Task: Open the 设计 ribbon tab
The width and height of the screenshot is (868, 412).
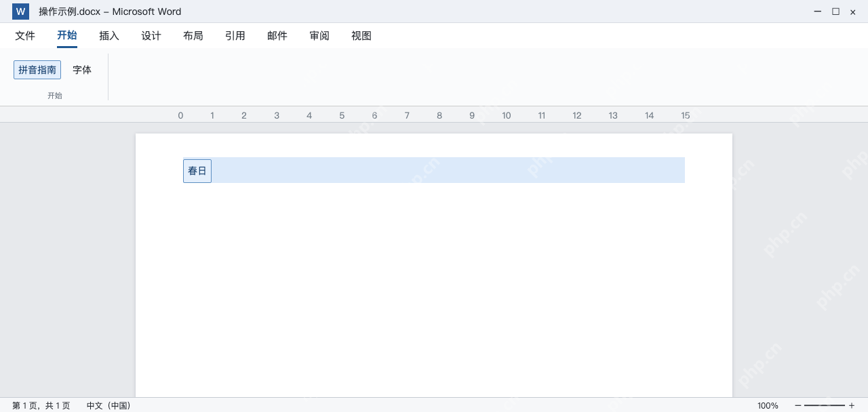Action: coord(151,36)
